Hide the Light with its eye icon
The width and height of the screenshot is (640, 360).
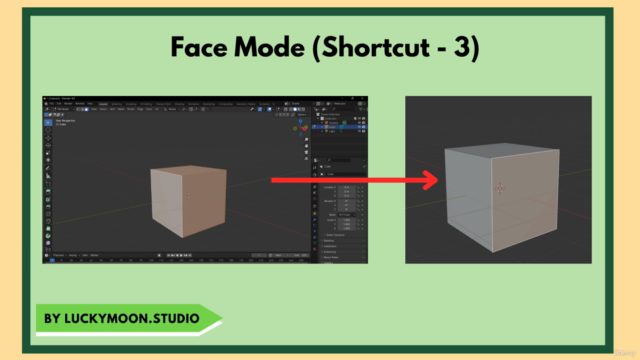[x=359, y=131]
